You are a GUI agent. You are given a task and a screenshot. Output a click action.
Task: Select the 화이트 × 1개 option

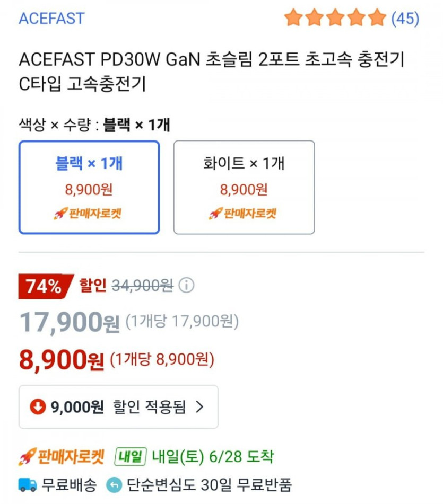click(x=244, y=187)
